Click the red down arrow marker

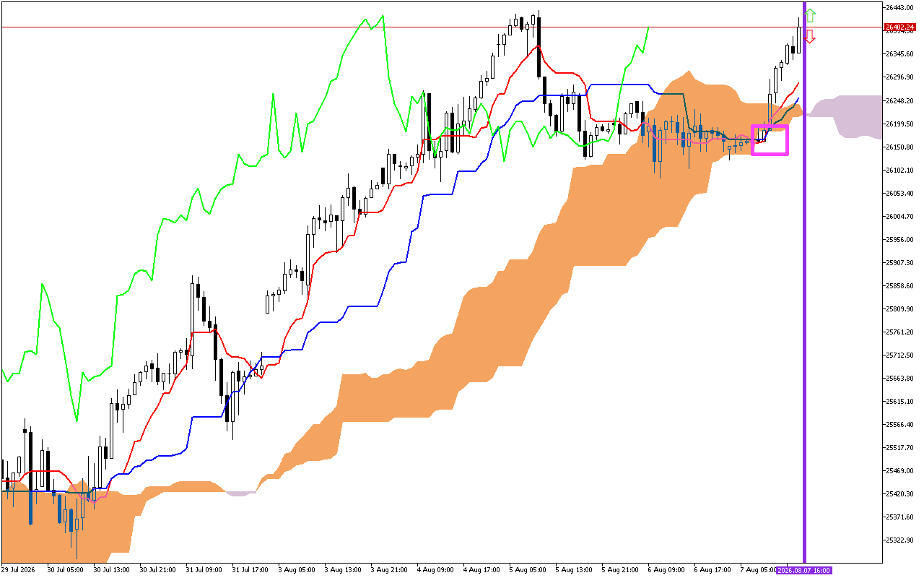click(811, 37)
